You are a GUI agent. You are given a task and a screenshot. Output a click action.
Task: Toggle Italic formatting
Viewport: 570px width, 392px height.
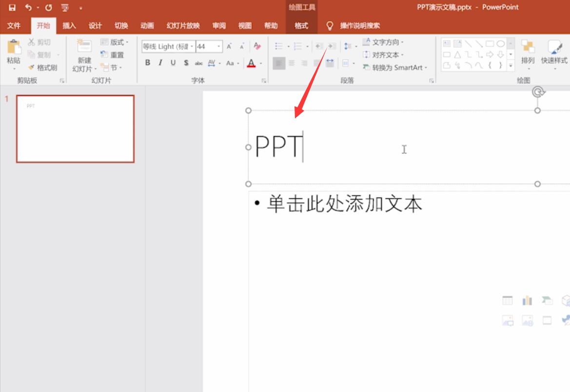point(160,63)
